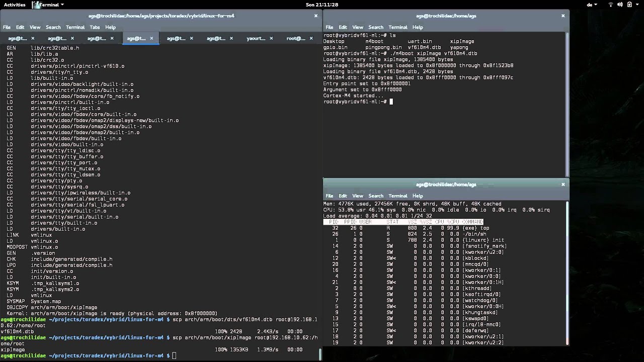Open Edit menu in m4boot terminal window
Screen dimensions: 644x362
pyautogui.click(x=343, y=27)
